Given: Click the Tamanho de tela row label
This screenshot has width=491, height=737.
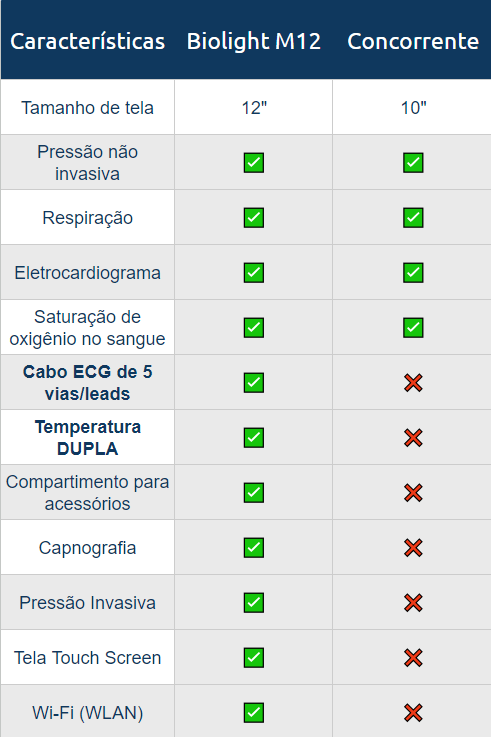Looking at the screenshot, I should point(87,108).
